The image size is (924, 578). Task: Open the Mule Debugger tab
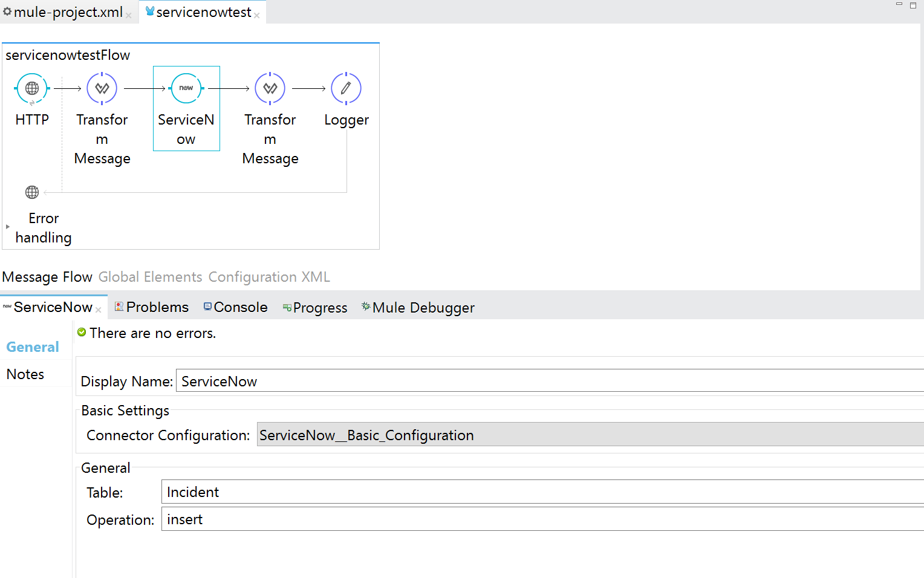point(418,308)
